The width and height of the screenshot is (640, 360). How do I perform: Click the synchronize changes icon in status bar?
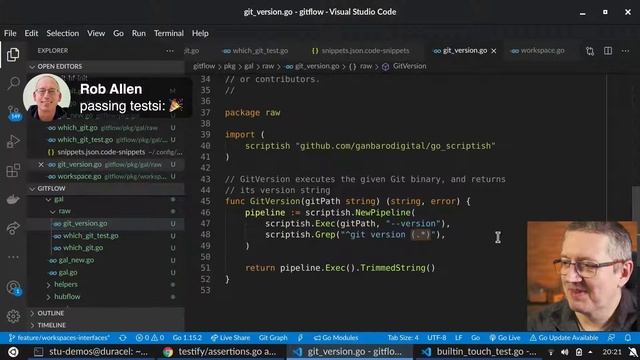pos(122,338)
